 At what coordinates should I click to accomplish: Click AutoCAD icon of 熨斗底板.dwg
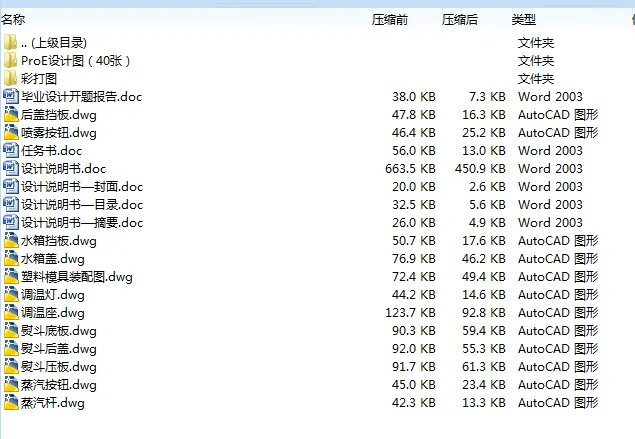(x=11, y=330)
